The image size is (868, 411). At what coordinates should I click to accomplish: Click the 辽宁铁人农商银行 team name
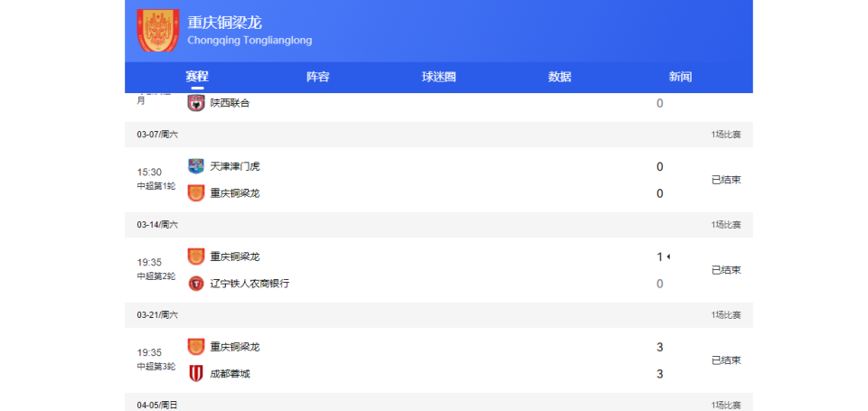tap(250, 284)
